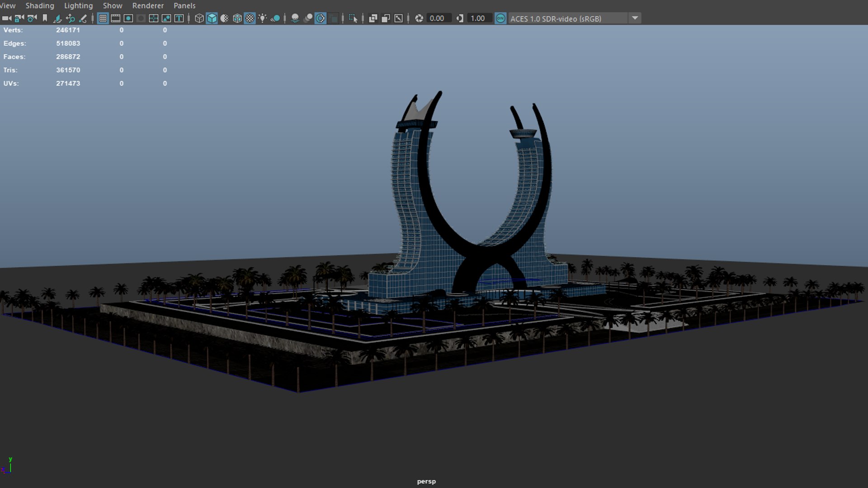Image resolution: width=868 pixels, height=488 pixels.
Task: Click the Gamma contrast icon
Action: pyautogui.click(x=460, y=19)
